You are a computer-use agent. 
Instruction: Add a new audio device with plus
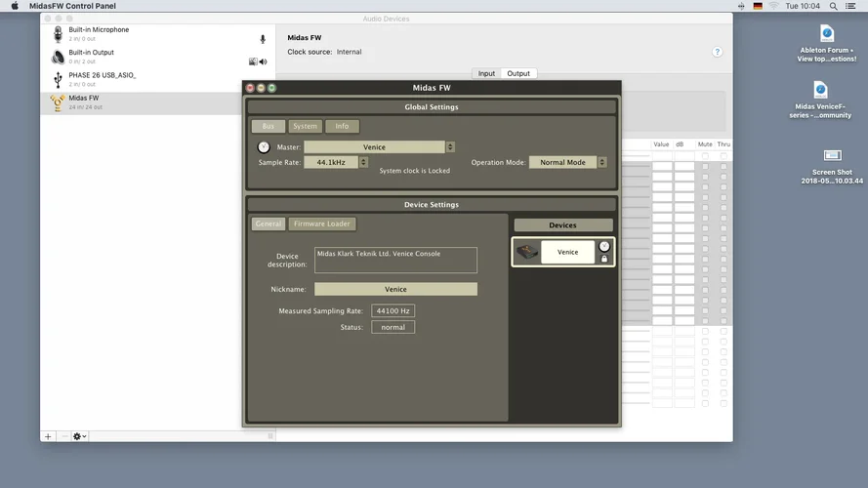click(x=48, y=436)
